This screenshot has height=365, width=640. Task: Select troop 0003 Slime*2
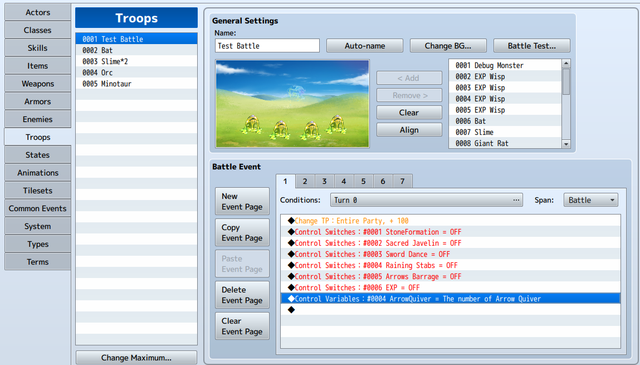tap(136, 61)
